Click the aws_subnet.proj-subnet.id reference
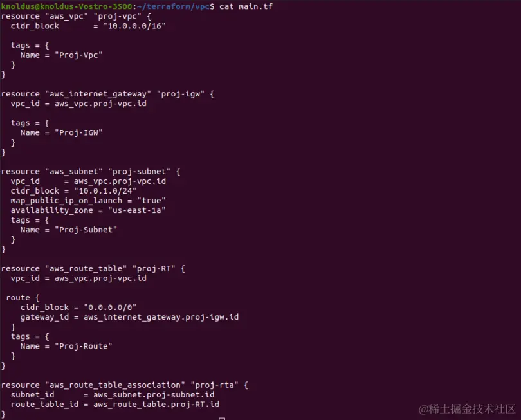This screenshot has height=420, width=521. click(x=154, y=395)
